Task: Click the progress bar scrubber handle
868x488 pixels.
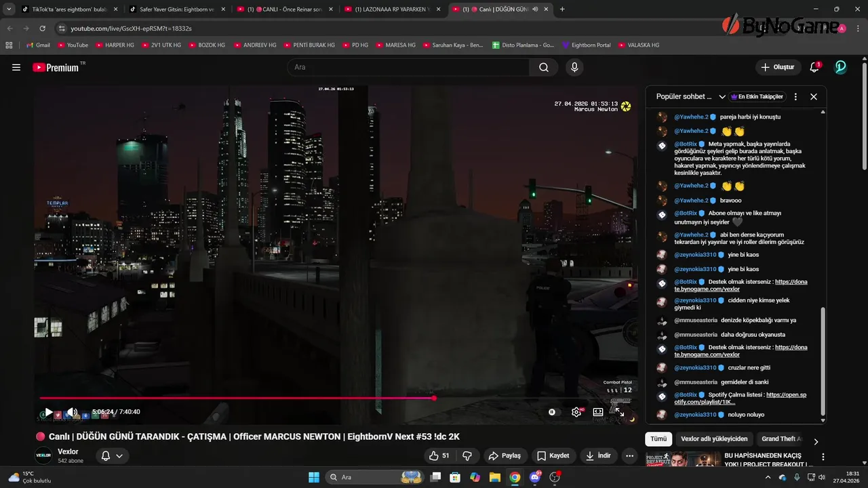Action: 434,398
